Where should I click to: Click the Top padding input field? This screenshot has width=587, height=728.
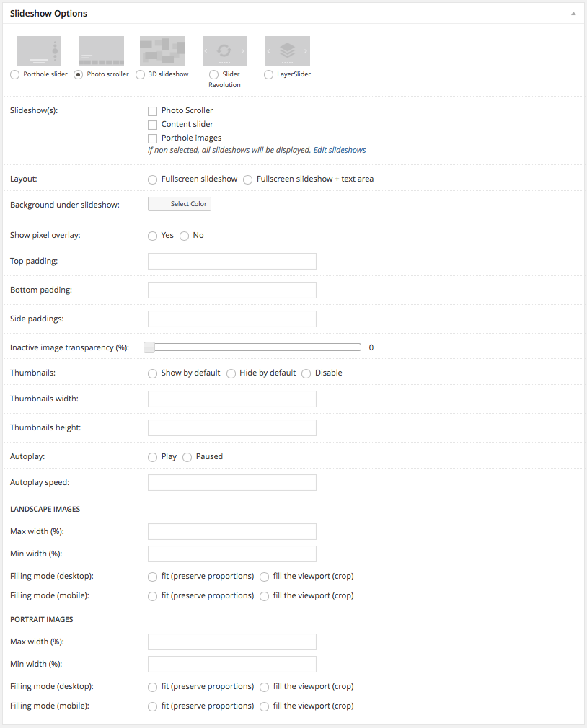tap(231, 261)
